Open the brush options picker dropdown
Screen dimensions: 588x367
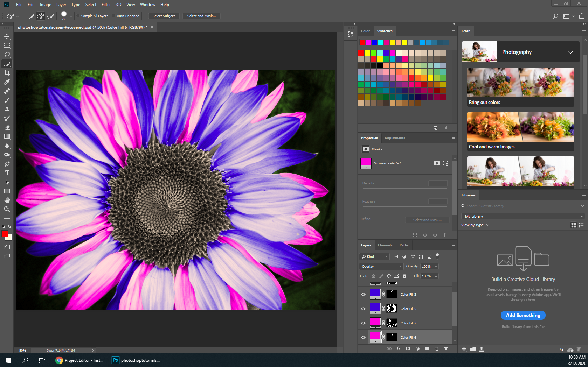[x=71, y=16]
